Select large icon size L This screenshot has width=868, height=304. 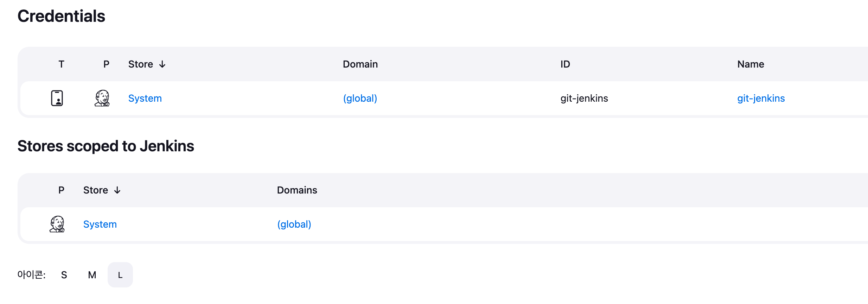tap(120, 275)
